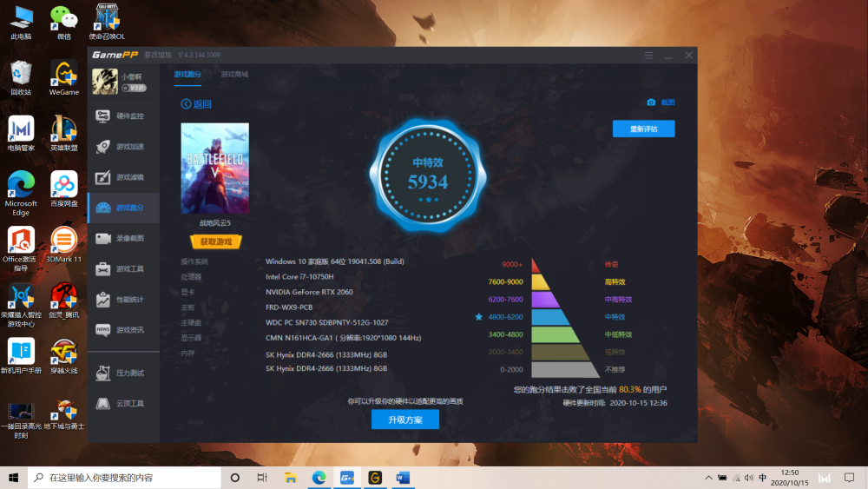Open 地下城与勇士 desktop icon
Screen dimensions: 868x489
(63, 416)
